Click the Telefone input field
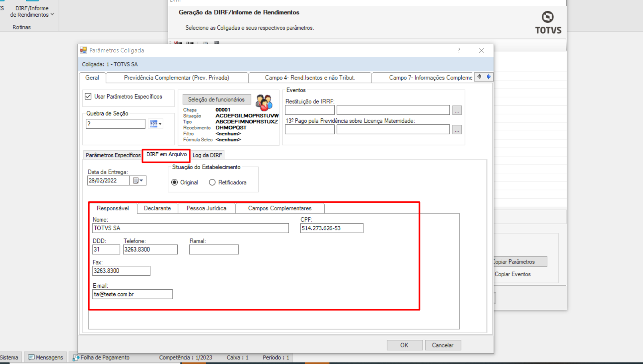 (150, 250)
